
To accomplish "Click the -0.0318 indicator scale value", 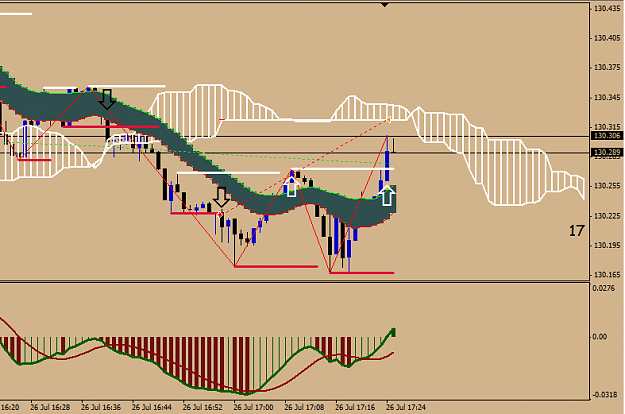I will tap(605, 395).
